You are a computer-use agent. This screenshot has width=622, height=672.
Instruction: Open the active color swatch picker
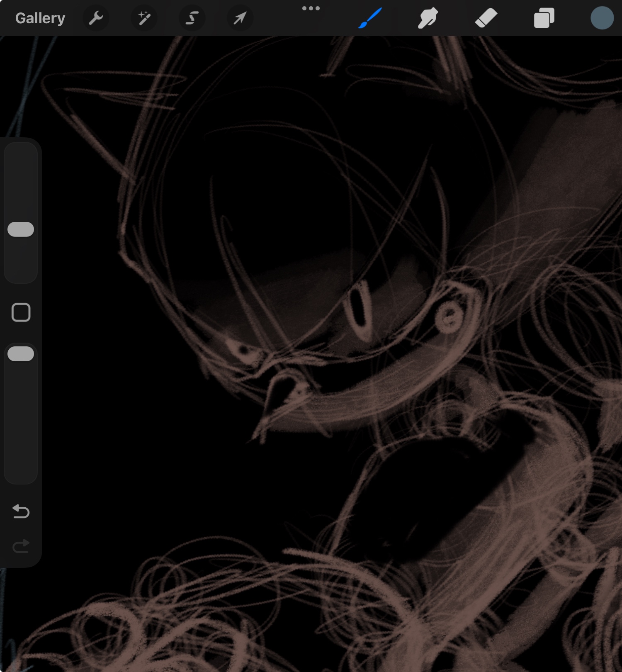[x=602, y=18]
